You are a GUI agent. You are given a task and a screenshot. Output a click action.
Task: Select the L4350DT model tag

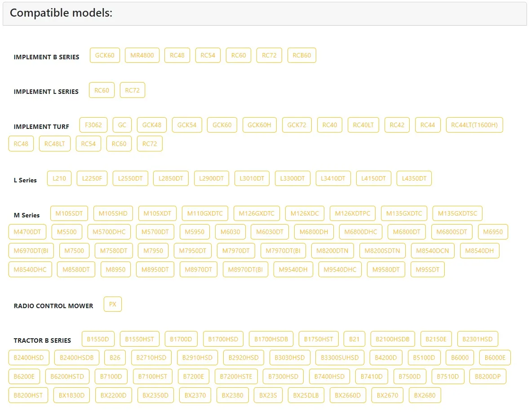(414, 178)
